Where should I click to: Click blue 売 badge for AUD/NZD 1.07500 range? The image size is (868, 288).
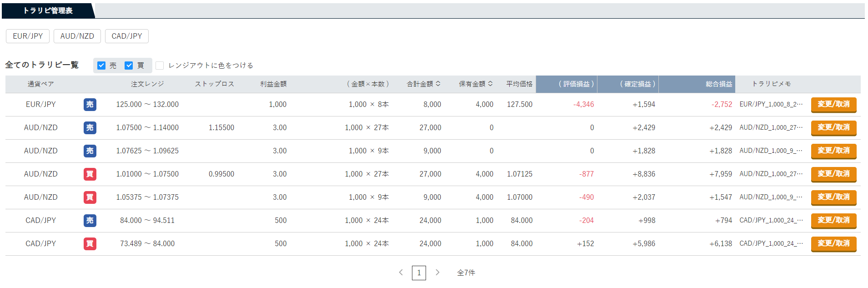[x=90, y=128]
